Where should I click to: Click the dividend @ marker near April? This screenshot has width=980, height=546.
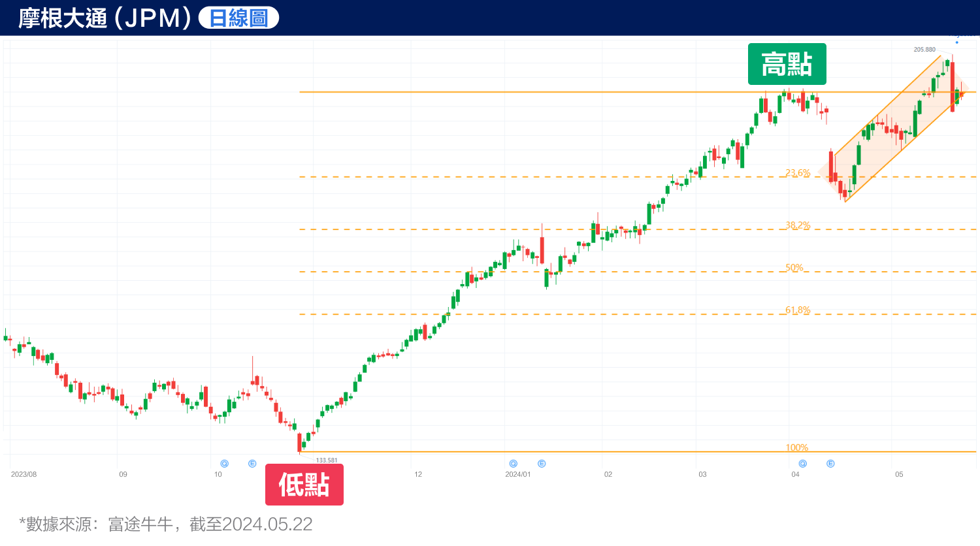802,463
